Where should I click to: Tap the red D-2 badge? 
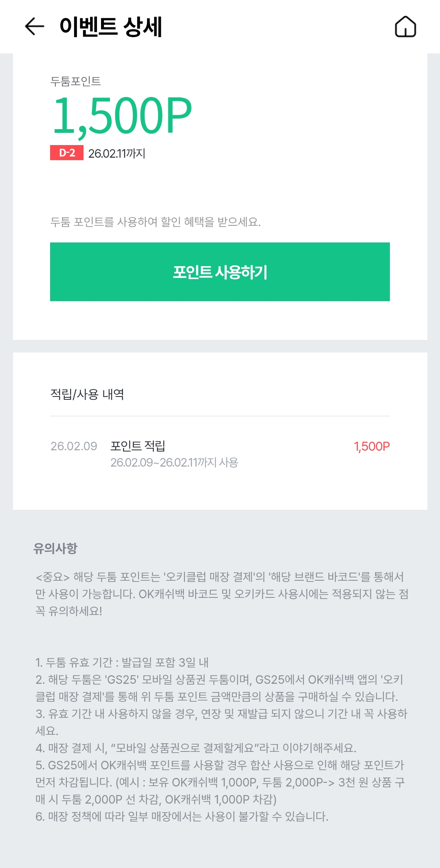[x=67, y=153]
